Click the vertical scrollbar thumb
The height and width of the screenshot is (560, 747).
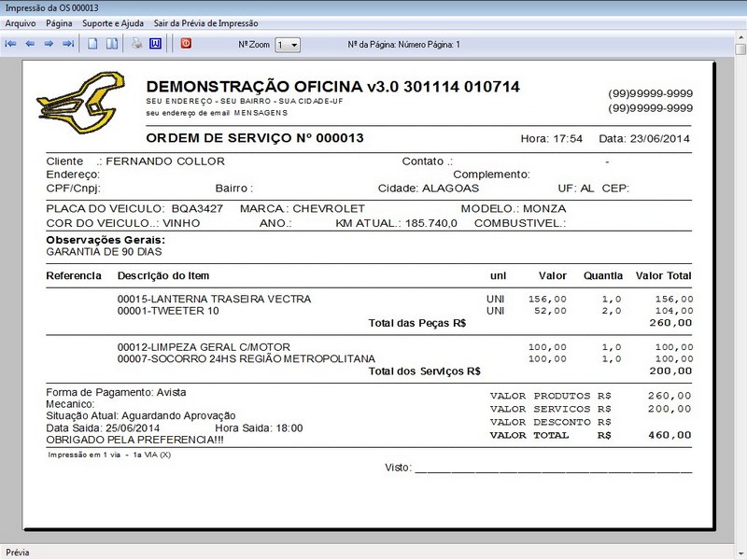pyautogui.click(x=740, y=49)
